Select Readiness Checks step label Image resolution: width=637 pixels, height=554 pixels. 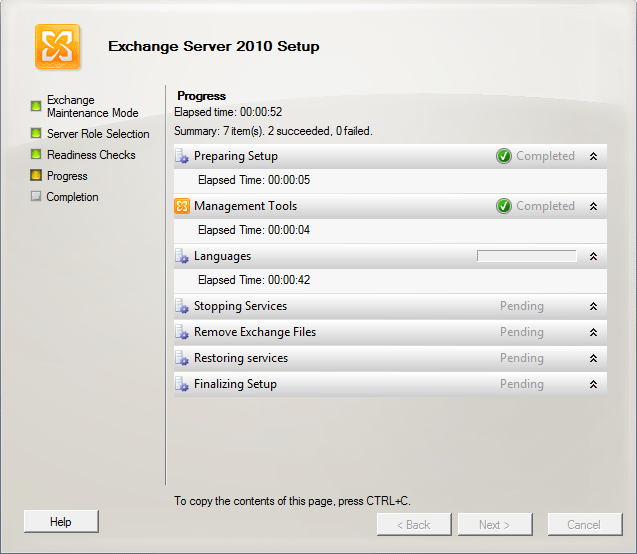pyautogui.click(x=91, y=155)
